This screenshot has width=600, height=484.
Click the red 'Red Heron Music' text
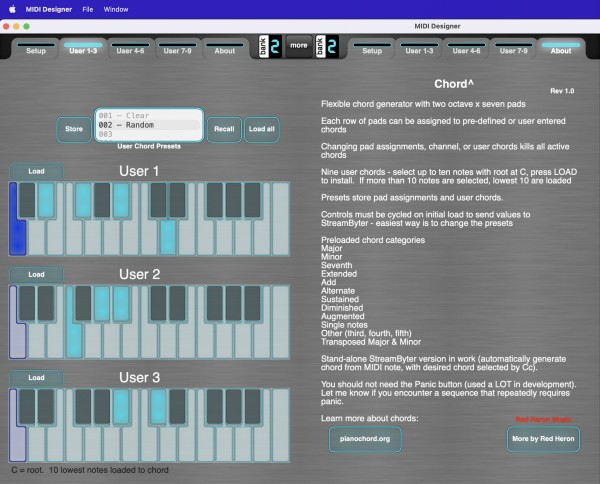(543, 420)
